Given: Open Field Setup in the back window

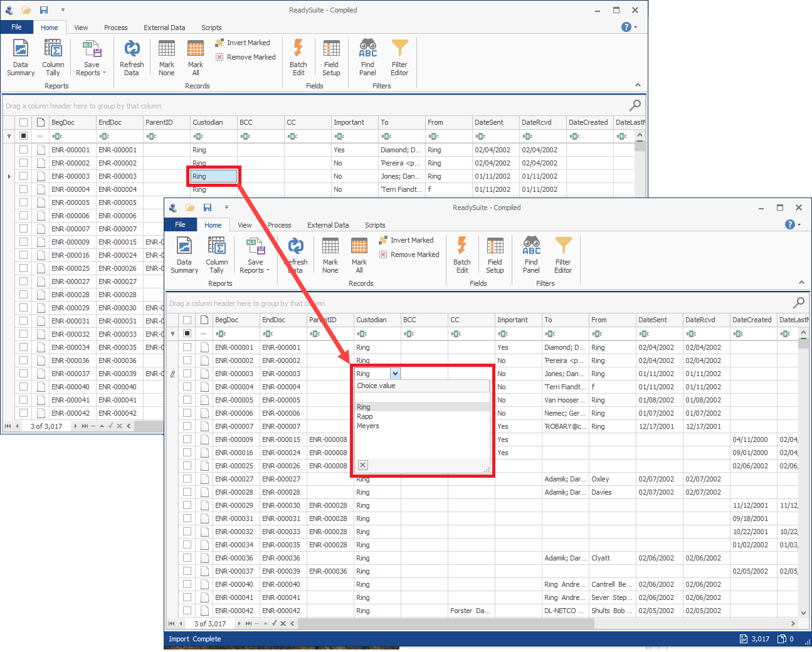Looking at the screenshot, I should coord(331,58).
